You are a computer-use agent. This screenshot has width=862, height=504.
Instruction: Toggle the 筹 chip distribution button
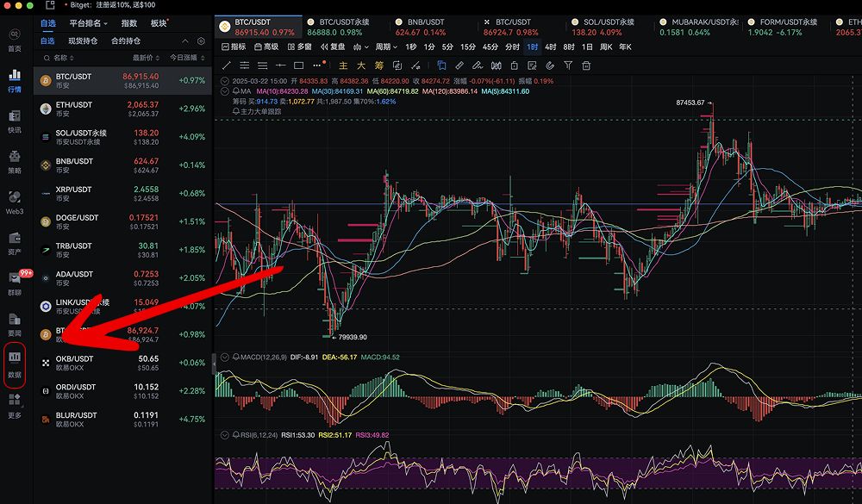point(378,65)
